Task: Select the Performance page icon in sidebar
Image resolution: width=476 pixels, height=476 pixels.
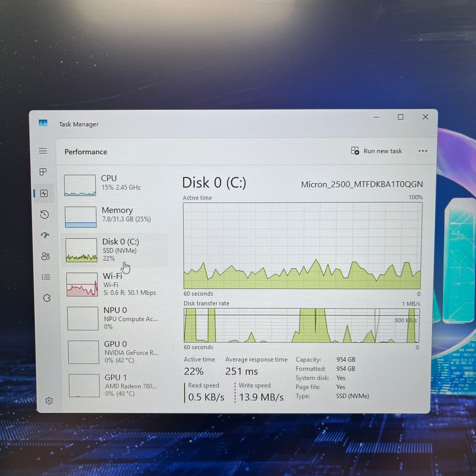Action: pyautogui.click(x=44, y=193)
